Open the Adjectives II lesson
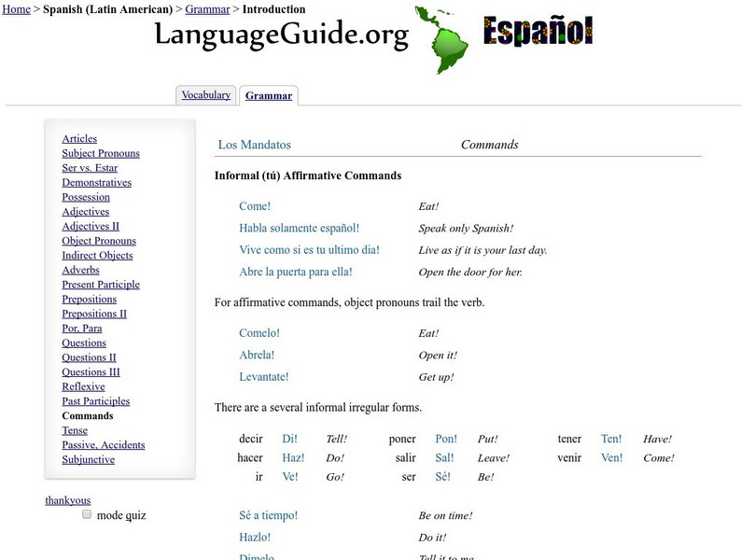The height and width of the screenshot is (560, 741). [91, 227]
